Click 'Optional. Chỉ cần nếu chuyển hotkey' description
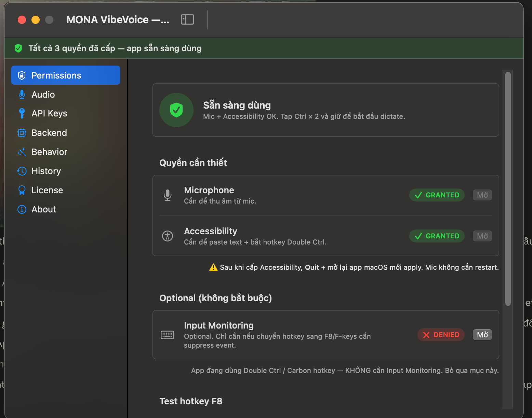Screen dimensions: 532x418 tap(277, 341)
